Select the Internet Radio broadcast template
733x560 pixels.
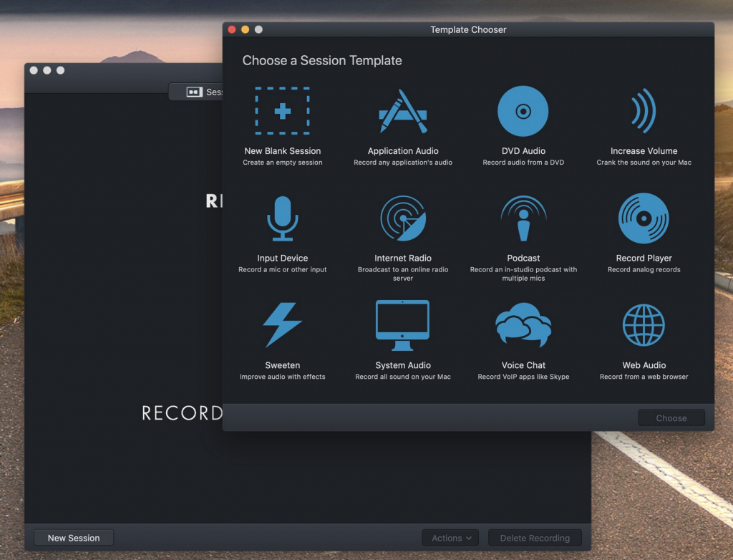pyautogui.click(x=403, y=218)
